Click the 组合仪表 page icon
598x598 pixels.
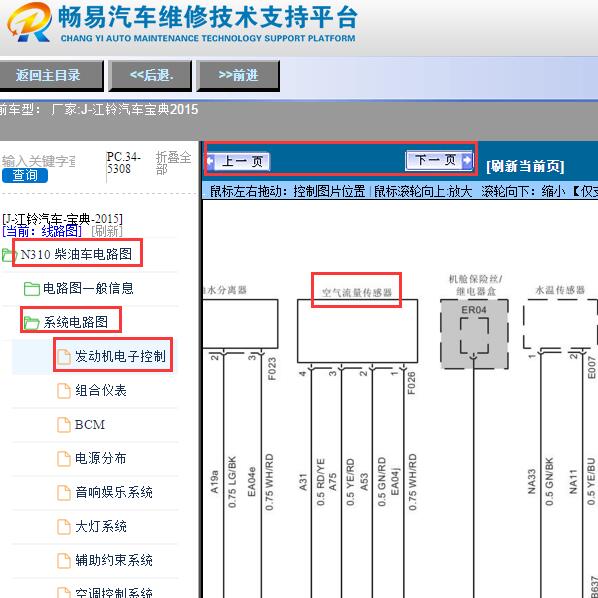tap(64, 391)
